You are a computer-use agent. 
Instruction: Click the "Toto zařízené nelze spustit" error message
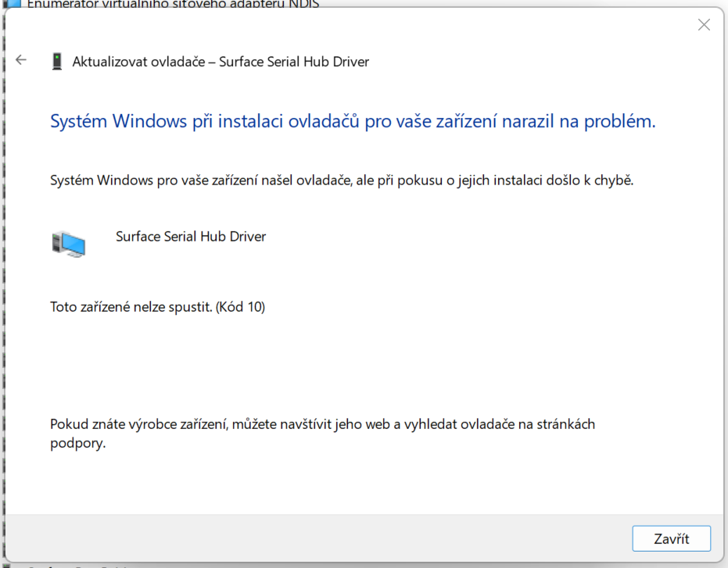(131, 307)
